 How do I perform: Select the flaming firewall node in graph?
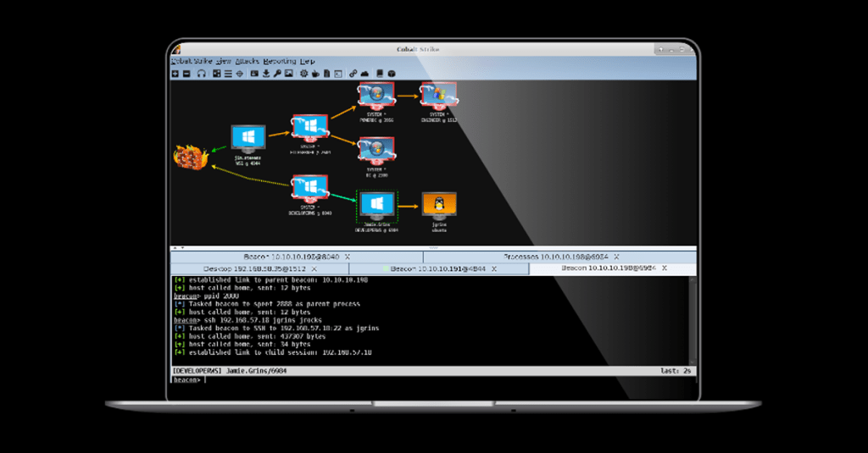click(x=191, y=157)
